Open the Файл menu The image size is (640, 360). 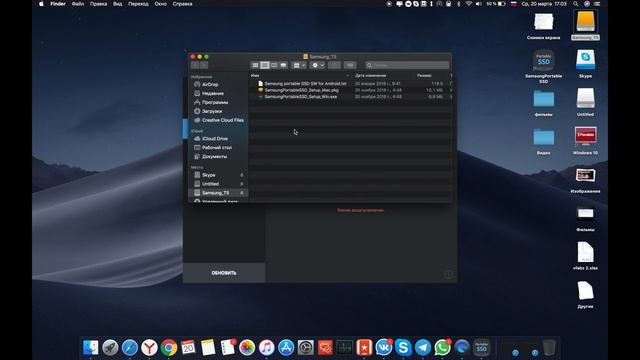click(x=78, y=4)
